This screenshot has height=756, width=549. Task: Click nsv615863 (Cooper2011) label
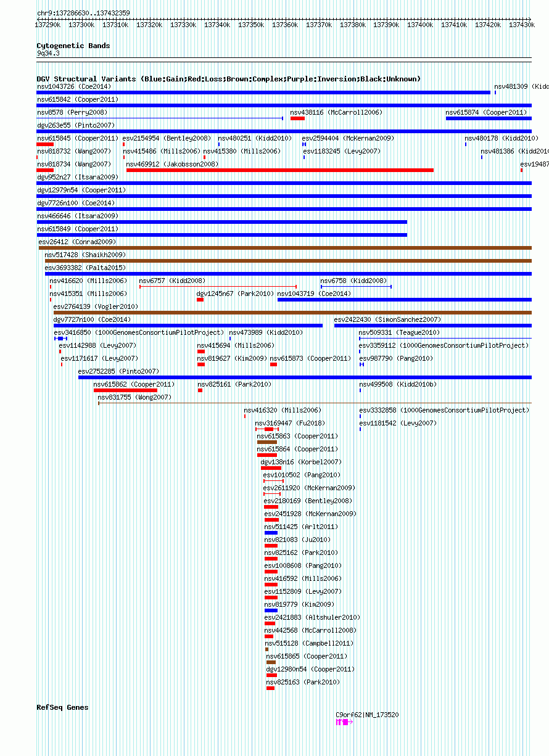coord(297,436)
